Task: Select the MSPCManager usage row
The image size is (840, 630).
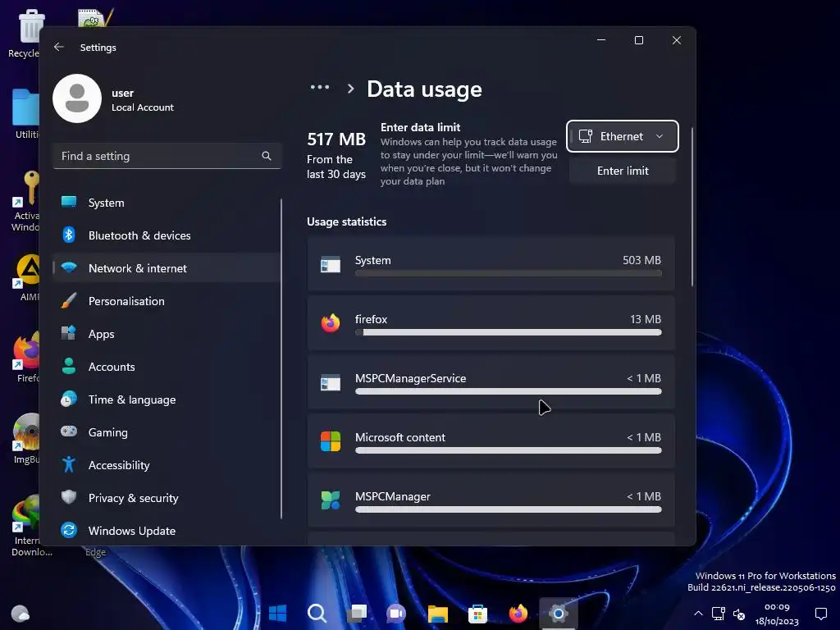Action: pos(491,500)
